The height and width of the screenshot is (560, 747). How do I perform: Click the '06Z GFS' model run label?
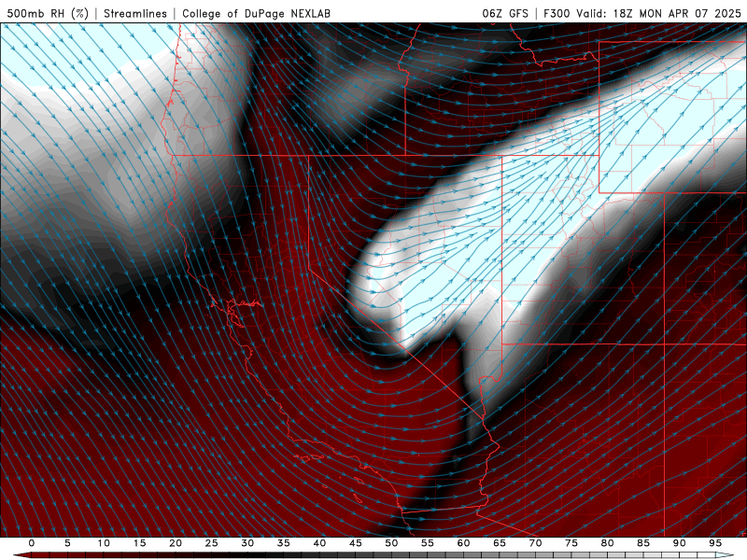click(505, 13)
